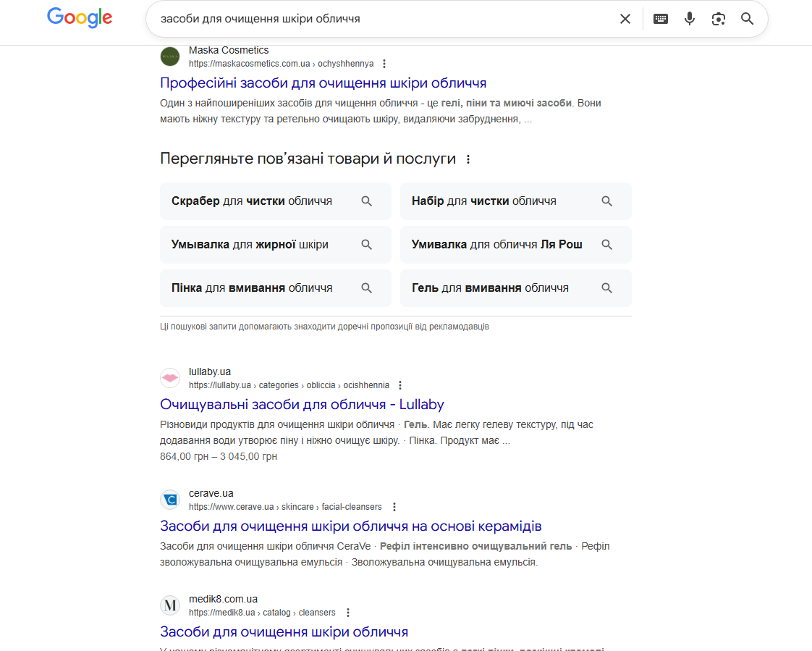The width and height of the screenshot is (812, 651).
Task: Choose the Гель для вмивання обличчя suggestion
Action: click(x=516, y=288)
